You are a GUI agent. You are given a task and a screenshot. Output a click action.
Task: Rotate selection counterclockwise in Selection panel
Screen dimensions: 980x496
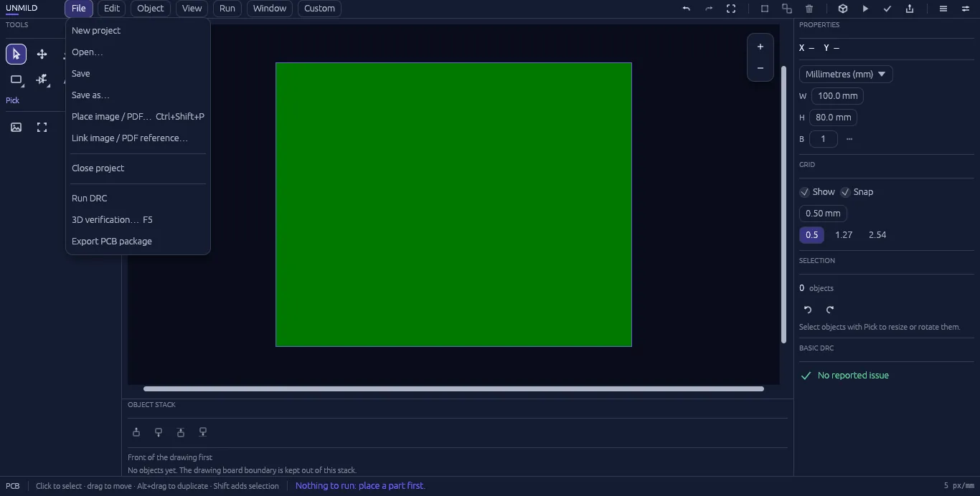(x=808, y=310)
